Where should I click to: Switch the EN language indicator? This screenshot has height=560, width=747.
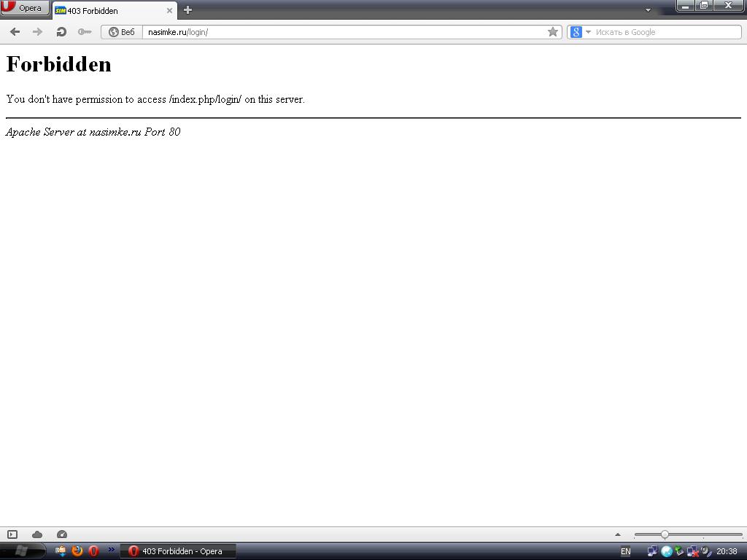[x=625, y=551]
